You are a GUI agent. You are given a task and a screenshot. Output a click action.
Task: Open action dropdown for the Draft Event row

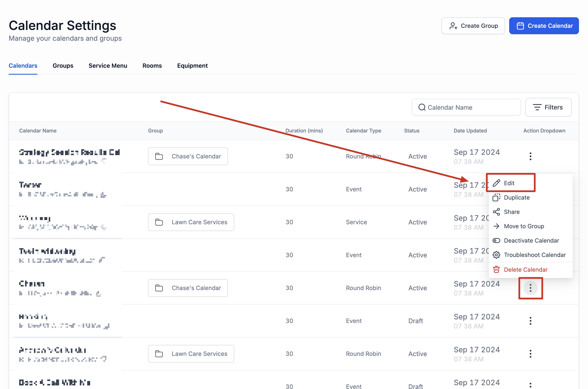[x=530, y=321]
